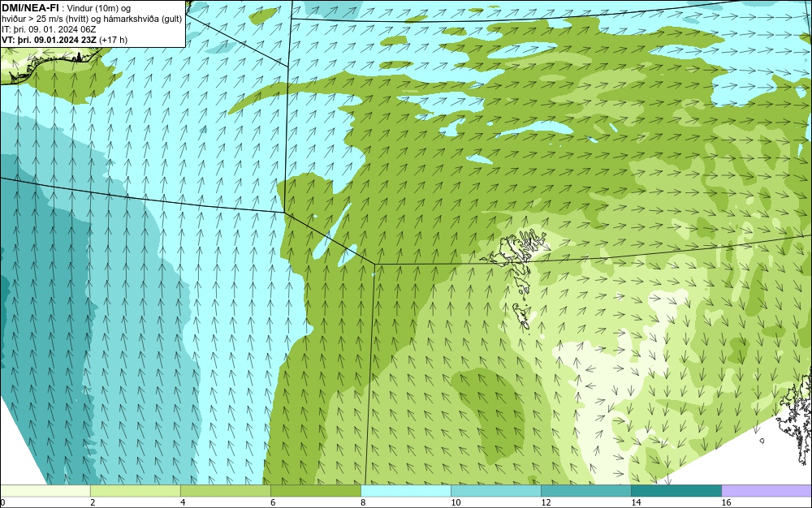
Task: Click the 'hviður > 25 m/s (hvítt)' line
Action: pyautogui.click(x=92, y=19)
